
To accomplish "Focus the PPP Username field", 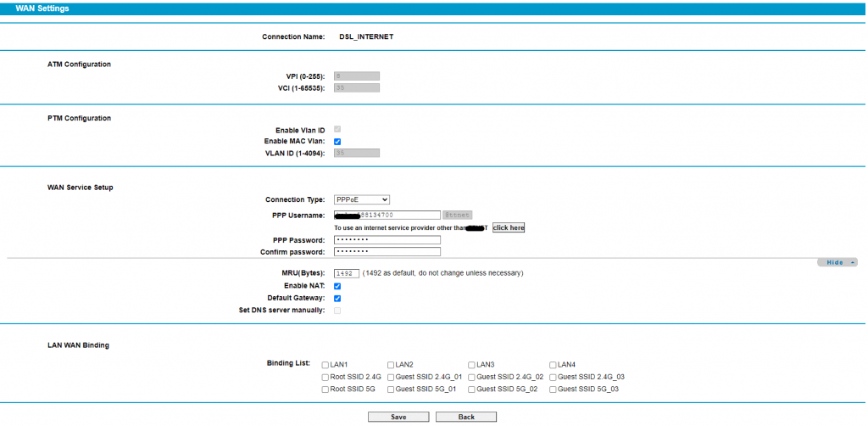I will [x=387, y=216].
